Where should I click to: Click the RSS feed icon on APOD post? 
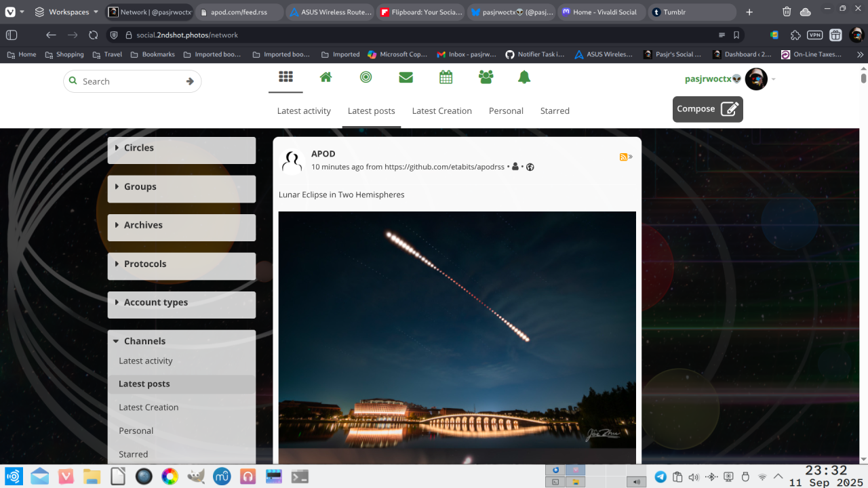point(624,157)
